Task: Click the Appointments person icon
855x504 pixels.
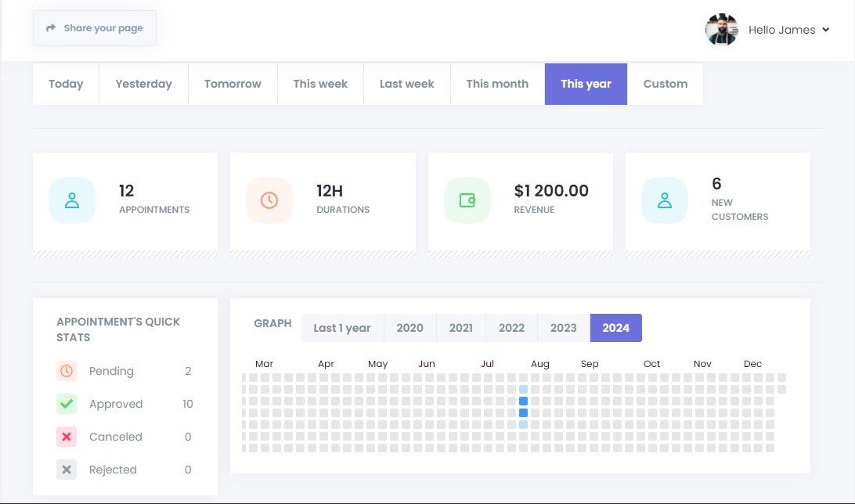Action: [x=72, y=200]
